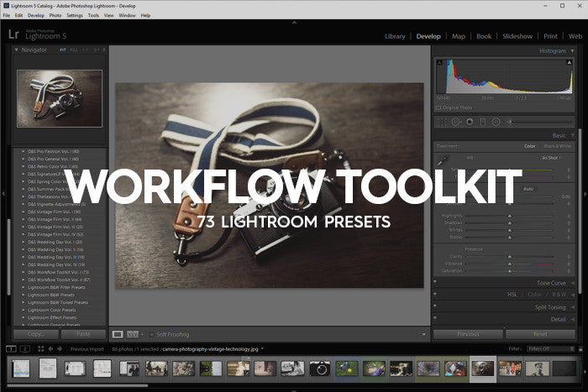Expand the Tone Curve panel
The width and height of the screenshot is (588, 392).
coord(573,283)
